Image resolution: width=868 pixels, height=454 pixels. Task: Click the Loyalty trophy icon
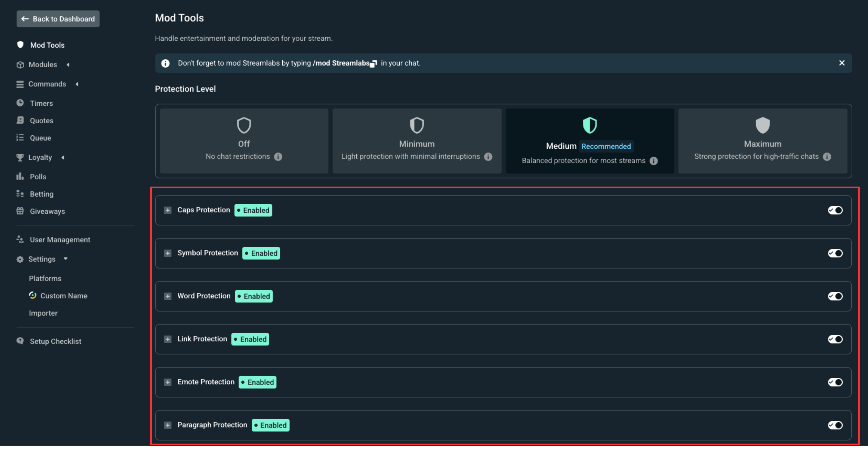tap(20, 157)
